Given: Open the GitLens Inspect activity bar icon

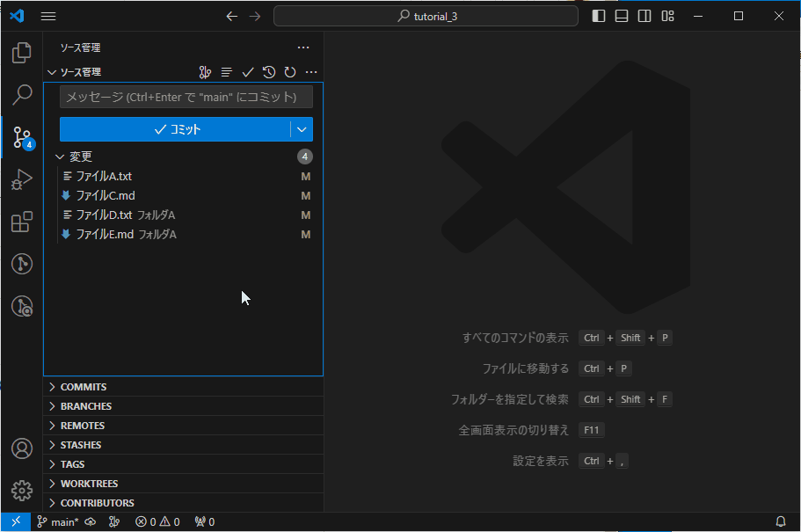Looking at the screenshot, I should [21, 306].
